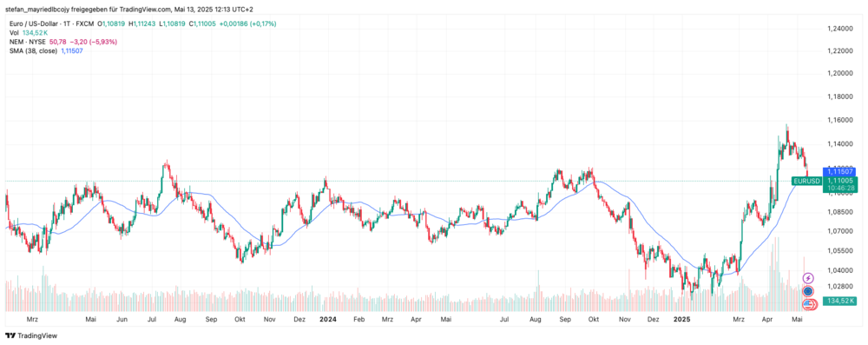
Task: Click the low value L1,10819 in legend
Action: coord(173,23)
